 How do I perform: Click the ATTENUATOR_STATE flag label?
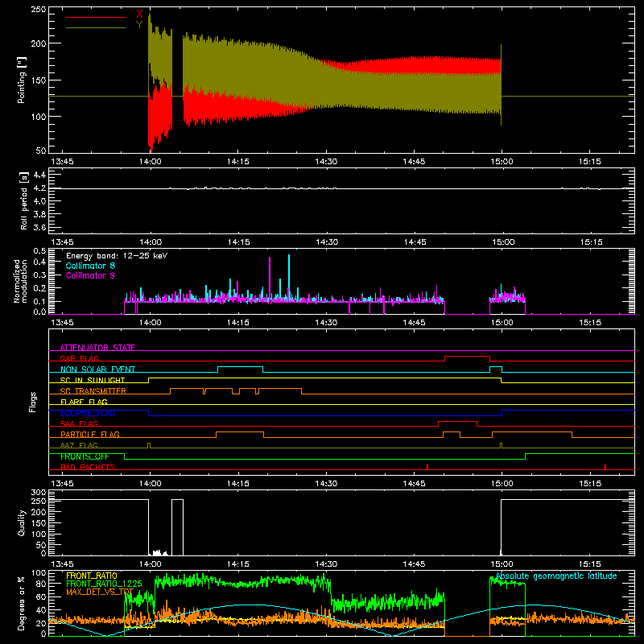coord(97,348)
